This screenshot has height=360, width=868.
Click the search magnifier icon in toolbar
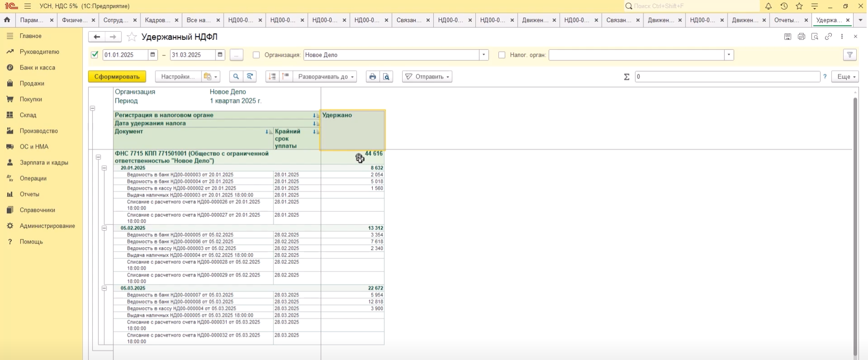236,77
